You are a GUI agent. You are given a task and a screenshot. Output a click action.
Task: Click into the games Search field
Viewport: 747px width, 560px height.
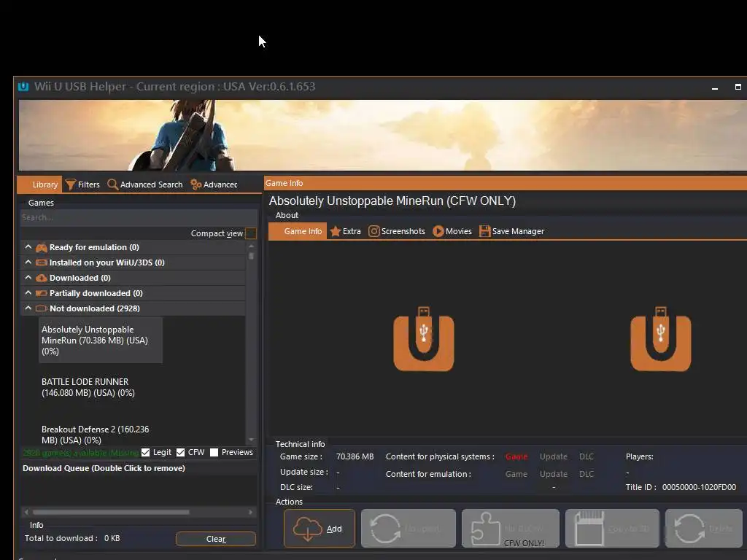[138, 217]
